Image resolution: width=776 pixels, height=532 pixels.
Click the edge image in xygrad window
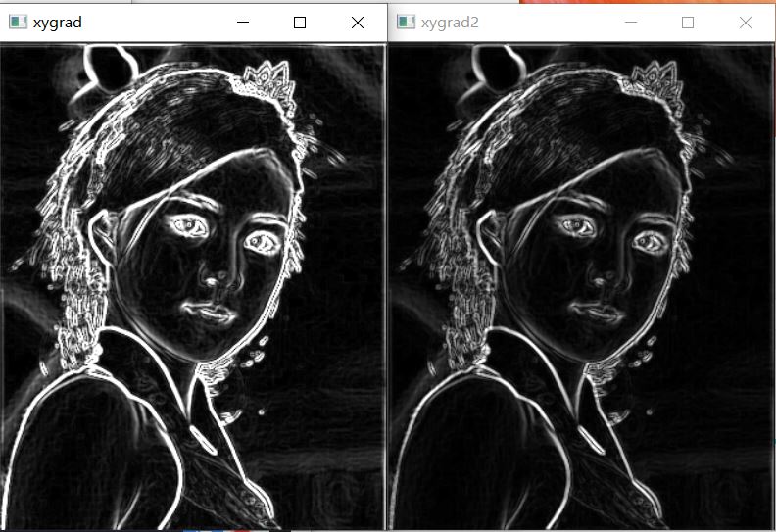(192, 287)
